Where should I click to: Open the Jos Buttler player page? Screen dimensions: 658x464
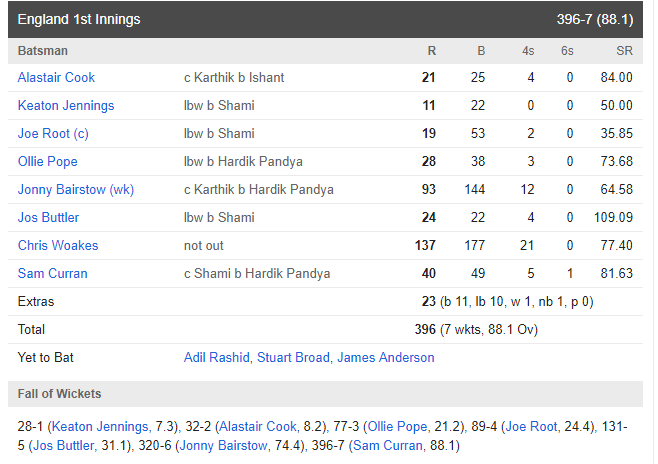tap(48, 217)
